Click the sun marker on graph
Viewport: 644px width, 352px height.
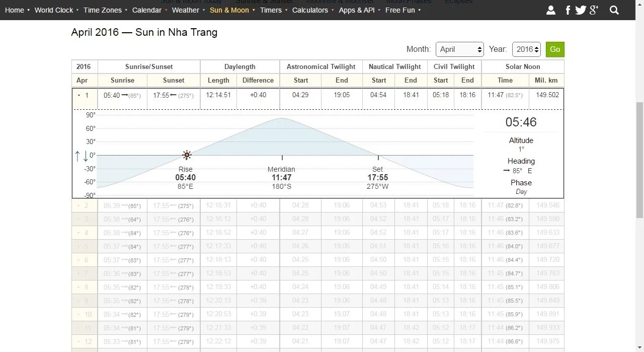[x=187, y=155]
